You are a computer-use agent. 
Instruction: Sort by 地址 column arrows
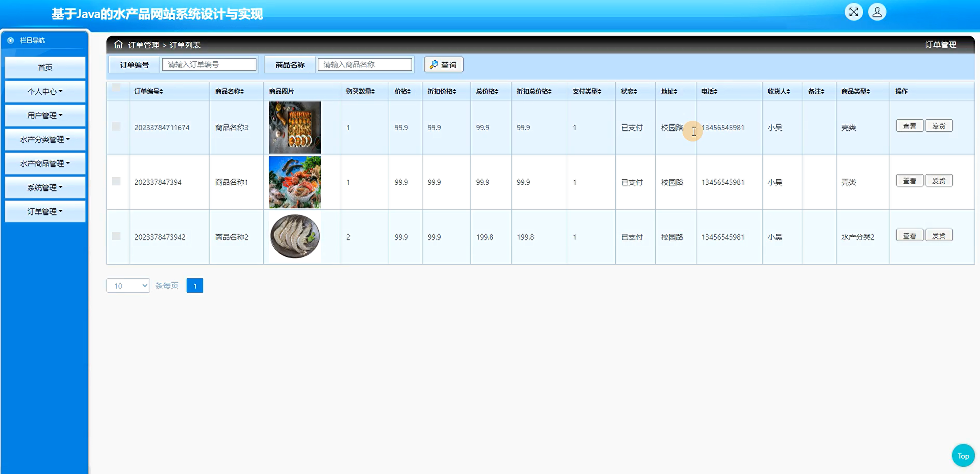[676, 91]
